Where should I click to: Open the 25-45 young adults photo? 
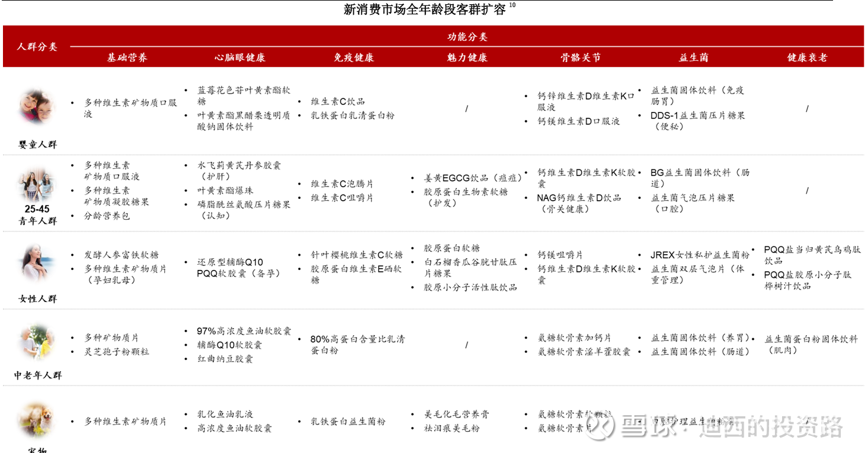point(37,185)
